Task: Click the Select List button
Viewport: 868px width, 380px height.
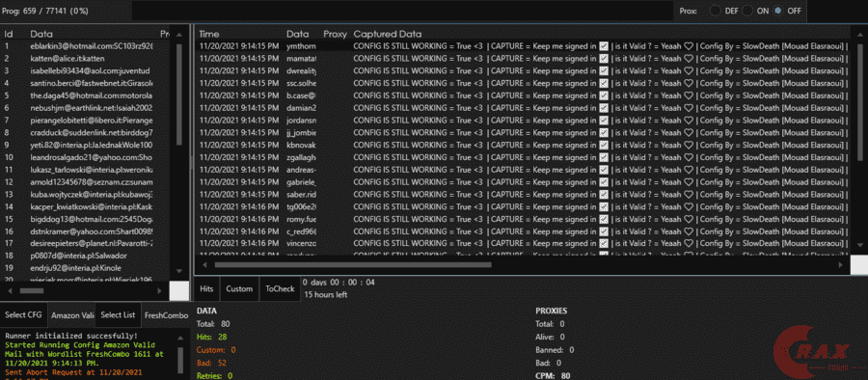Action: 118,314
